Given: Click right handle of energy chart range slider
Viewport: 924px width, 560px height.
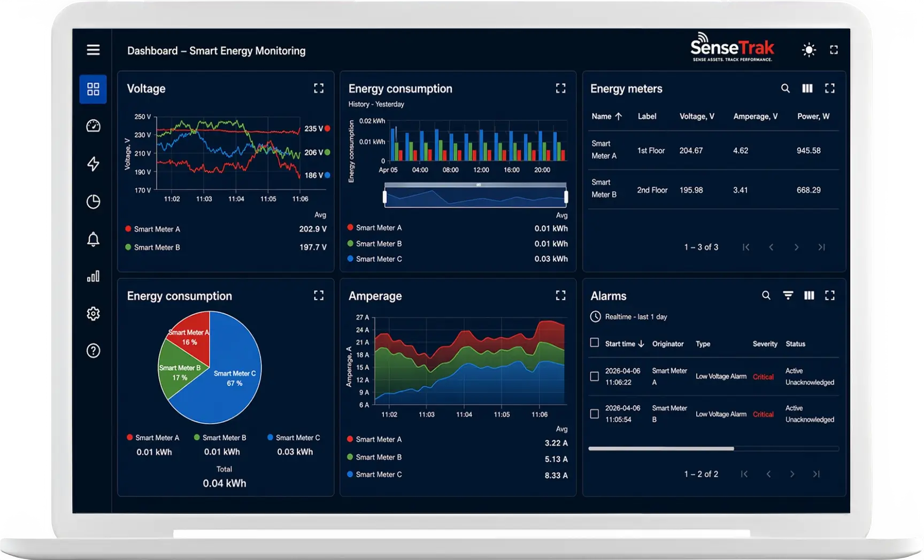Looking at the screenshot, I should coord(566,197).
